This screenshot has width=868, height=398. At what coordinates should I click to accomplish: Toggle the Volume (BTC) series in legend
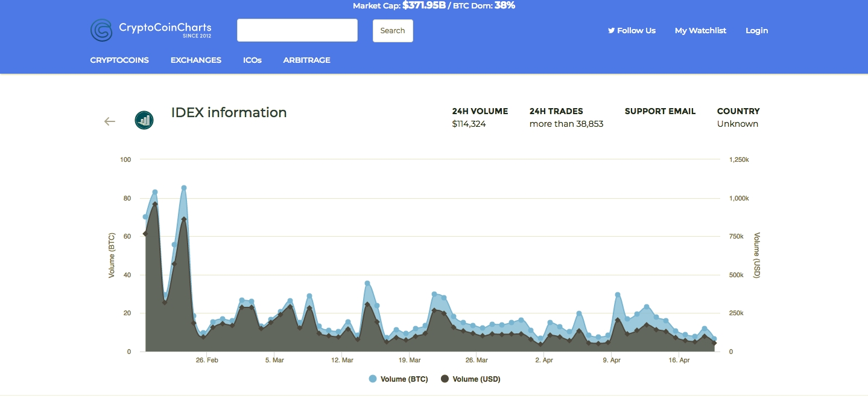[x=398, y=379]
